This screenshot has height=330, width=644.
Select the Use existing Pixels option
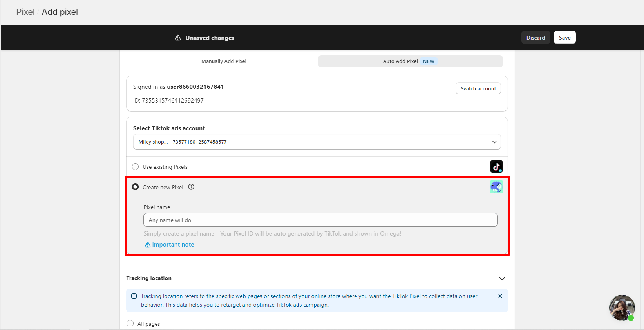click(136, 167)
